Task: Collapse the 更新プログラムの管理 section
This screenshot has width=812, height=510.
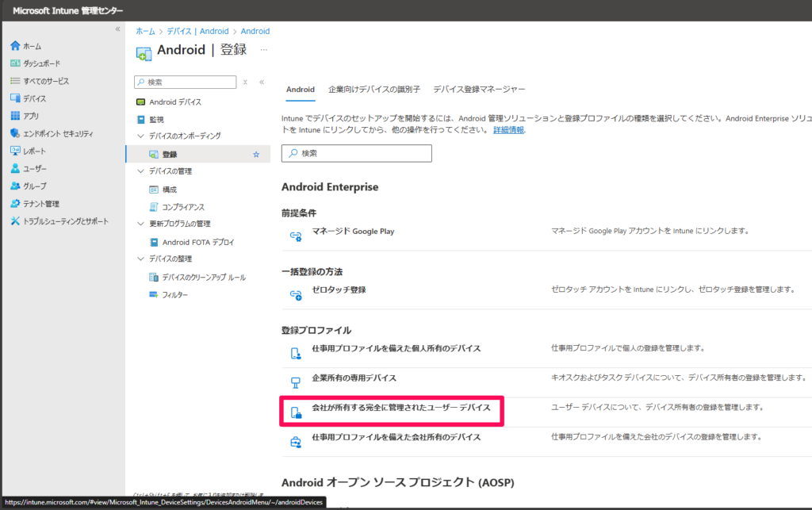Action: tap(140, 224)
